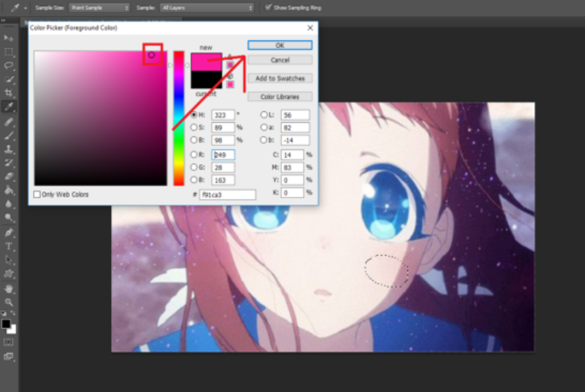The height and width of the screenshot is (392, 585).
Task: Select the Eraser tool
Action: click(x=9, y=176)
